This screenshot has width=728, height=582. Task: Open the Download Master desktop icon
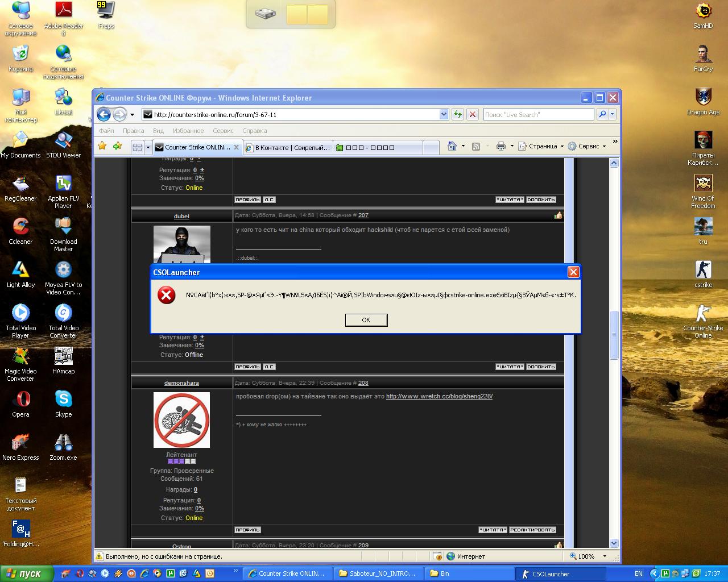(64, 235)
